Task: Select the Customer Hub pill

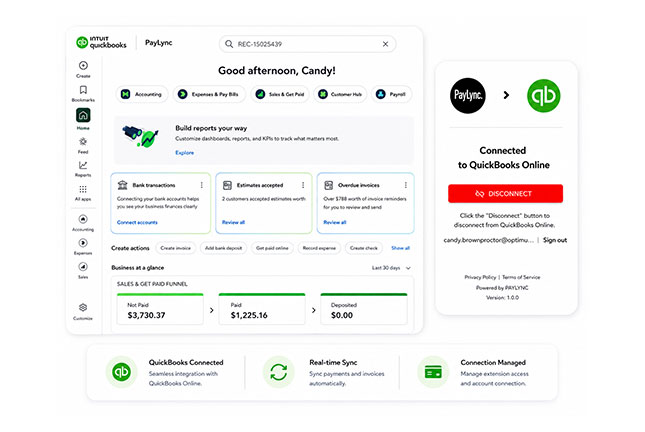Action: pos(340,94)
